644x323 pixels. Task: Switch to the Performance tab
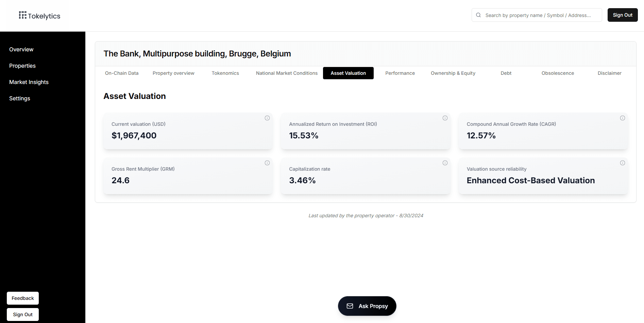400,73
